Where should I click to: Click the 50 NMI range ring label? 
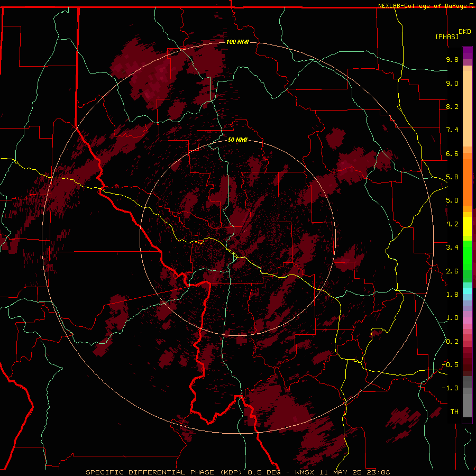click(x=237, y=140)
